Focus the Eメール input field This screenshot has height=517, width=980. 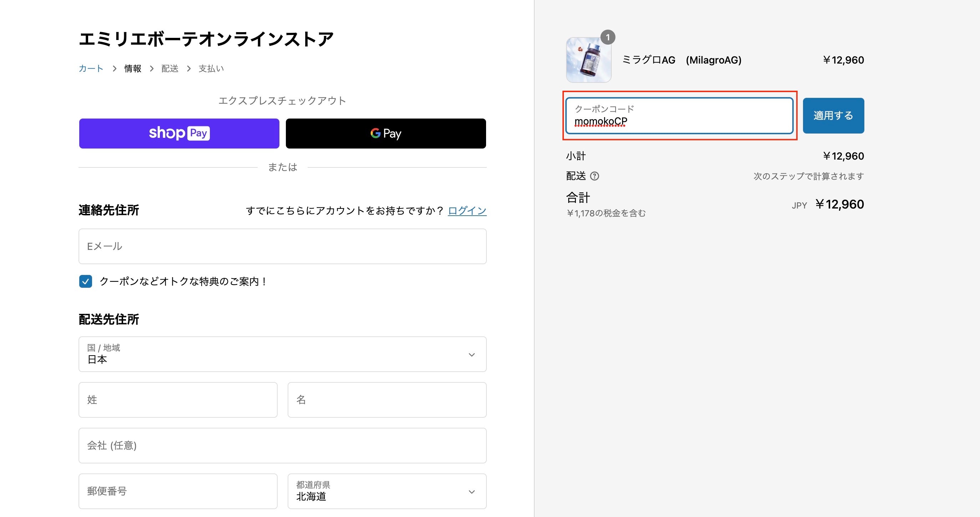(282, 246)
